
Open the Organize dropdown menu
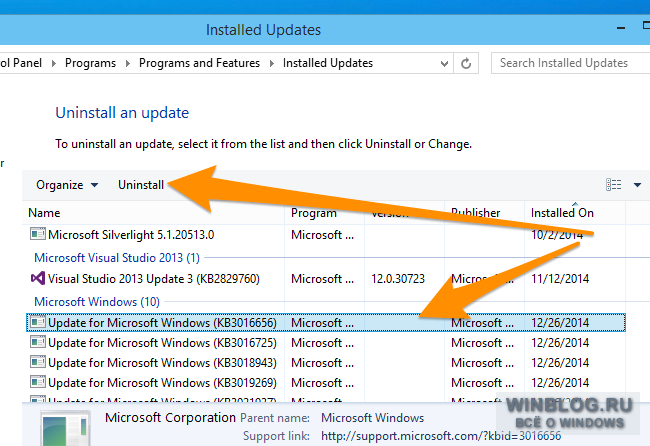(x=67, y=185)
